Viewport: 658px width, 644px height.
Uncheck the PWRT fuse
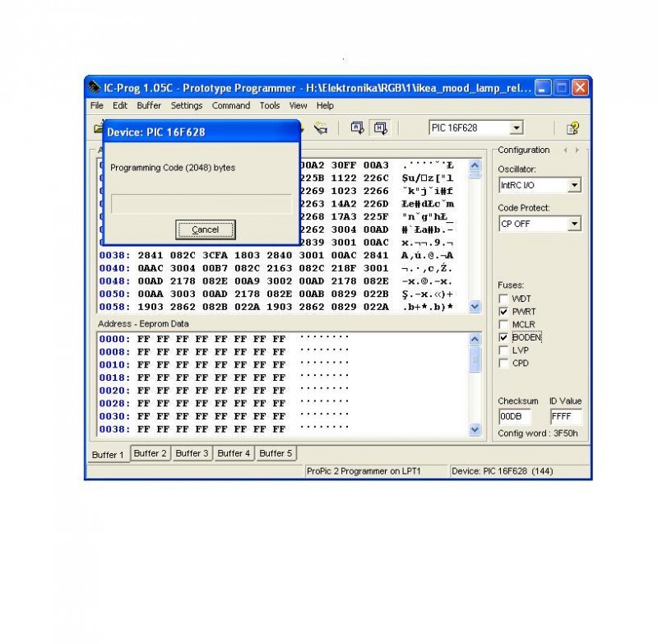coord(503,312)
